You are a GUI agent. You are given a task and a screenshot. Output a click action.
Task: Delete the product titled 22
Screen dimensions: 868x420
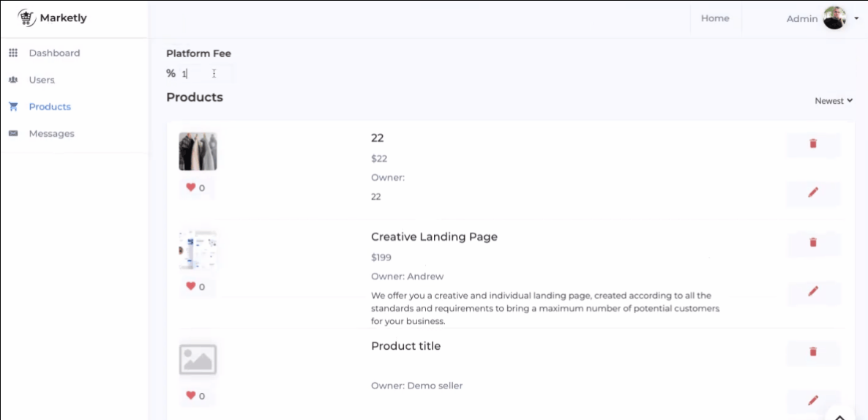click(x=812, y=144)
